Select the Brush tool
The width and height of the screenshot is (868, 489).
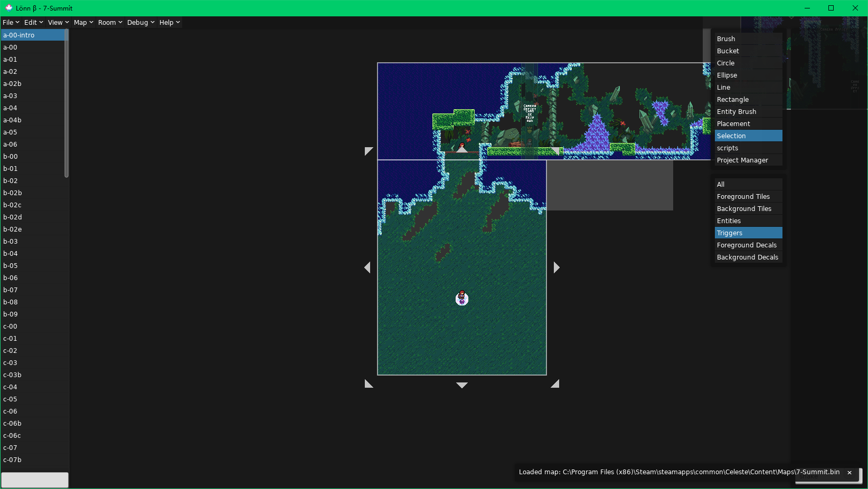[x=748, y=39]
